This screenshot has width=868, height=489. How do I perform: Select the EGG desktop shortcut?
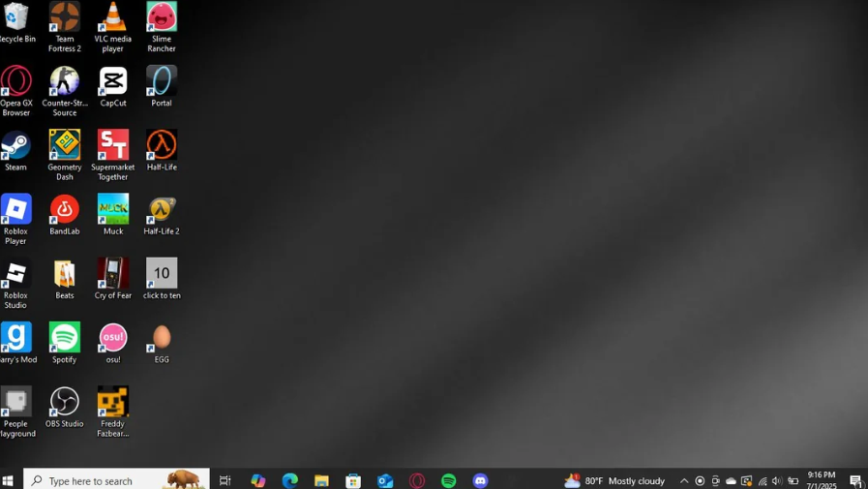click(x=162, y=344)
